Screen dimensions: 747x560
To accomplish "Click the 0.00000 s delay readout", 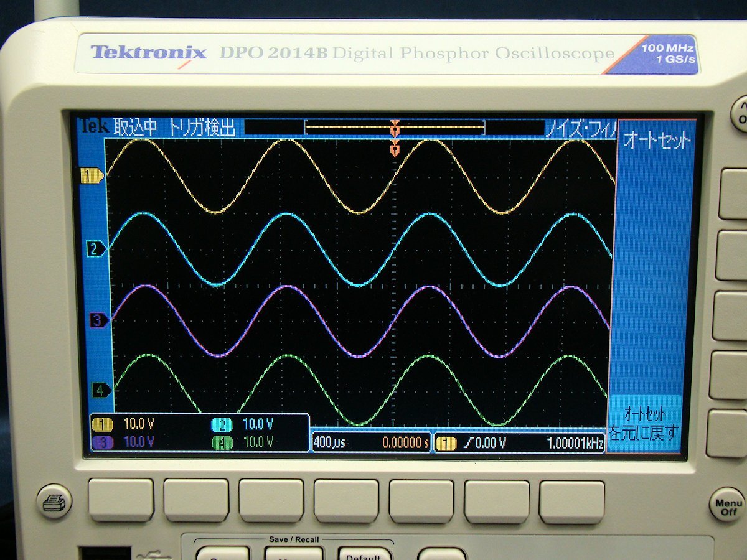I will [405, 443].
